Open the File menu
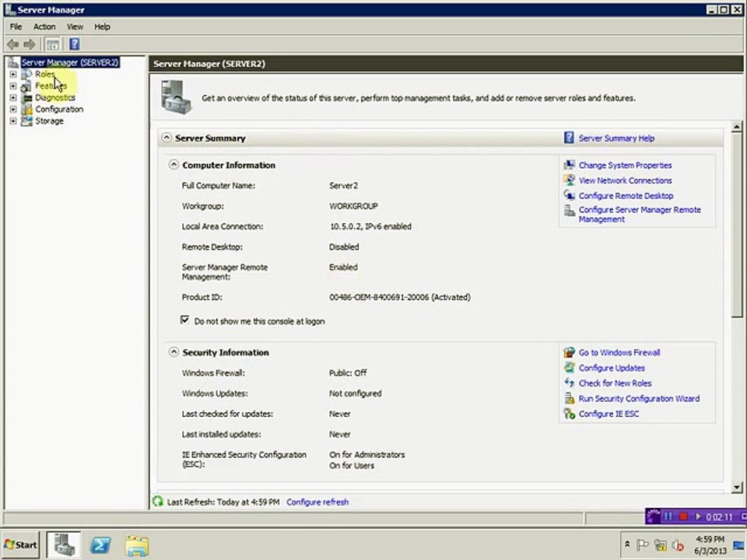 16,26
